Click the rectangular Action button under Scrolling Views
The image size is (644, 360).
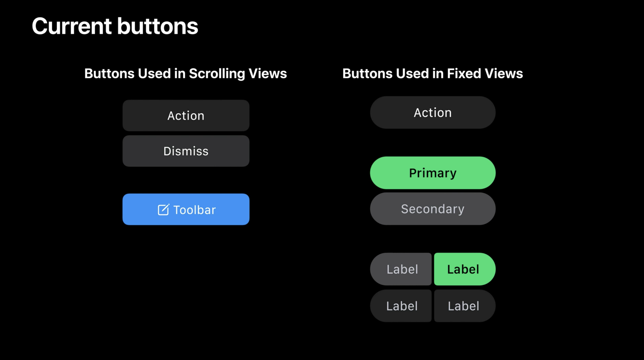pos(186,116)
